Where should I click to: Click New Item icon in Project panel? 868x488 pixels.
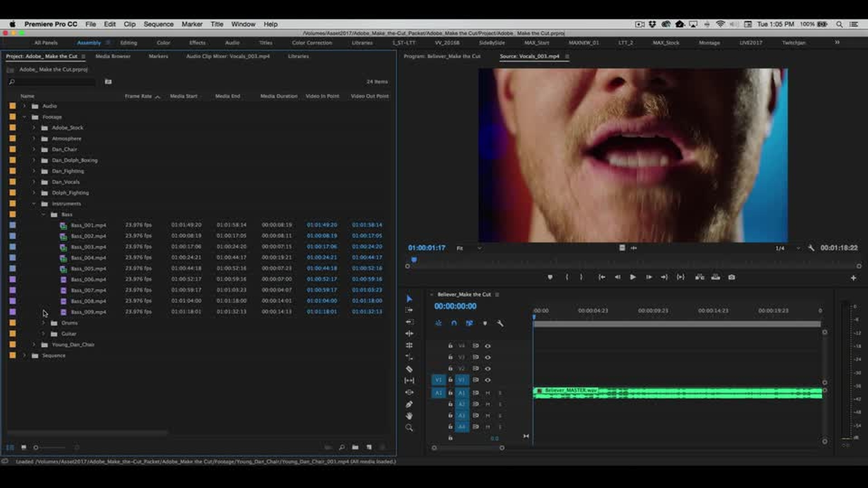[369, 447]
